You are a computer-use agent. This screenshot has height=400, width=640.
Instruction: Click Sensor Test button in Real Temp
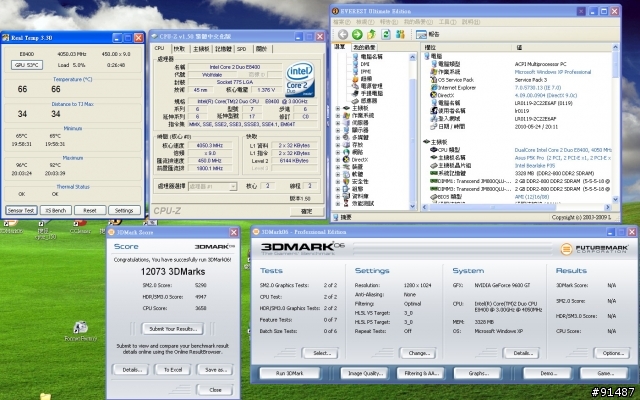coord(21,211)
